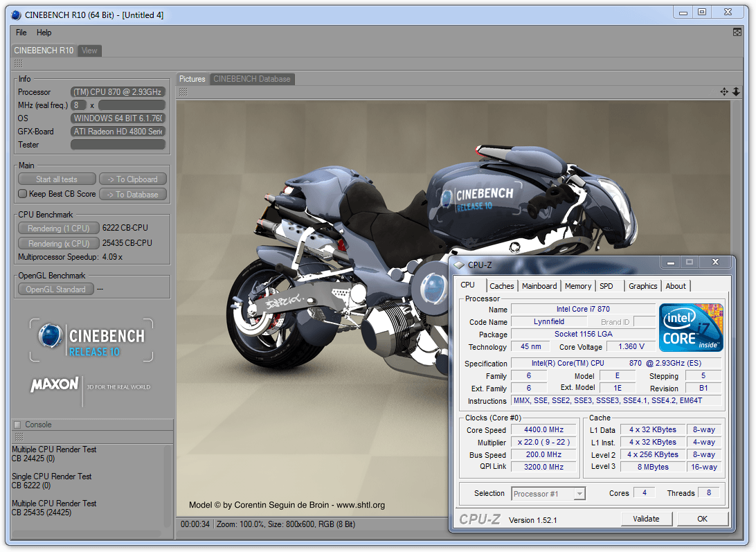This screenshot has width=756, height=552.
Task: Open the File menu
Action: click(21, 33)
